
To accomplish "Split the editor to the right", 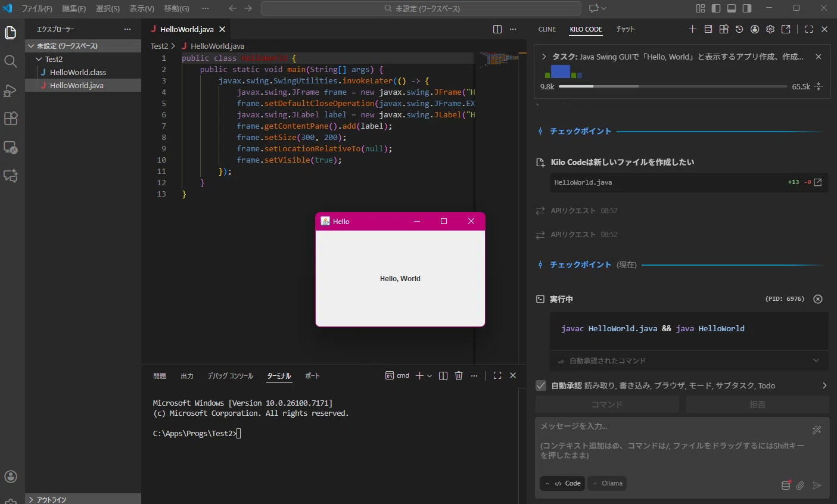I will [x=497, y=29].
